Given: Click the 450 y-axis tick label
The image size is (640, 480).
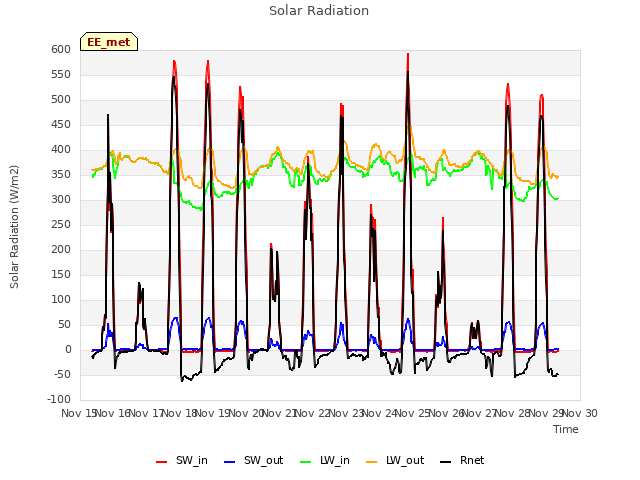Looking at the screenshot, I should click(x=61, y=124).
